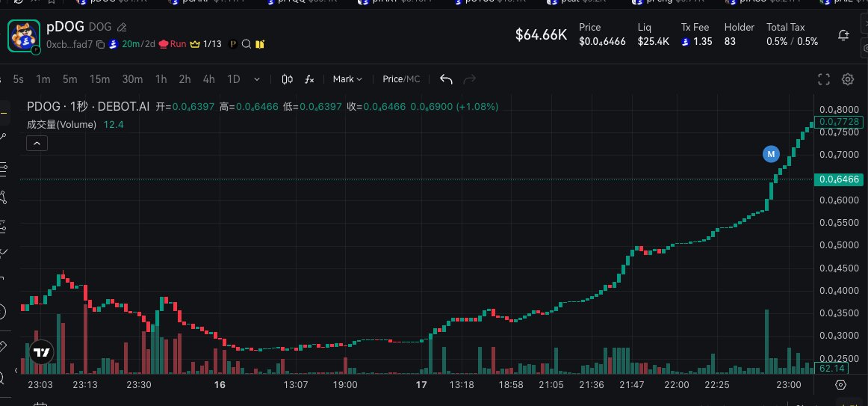Click the 21:47 time axis label
This screenshot has width=868, height=406.
[x=632, y=384]
